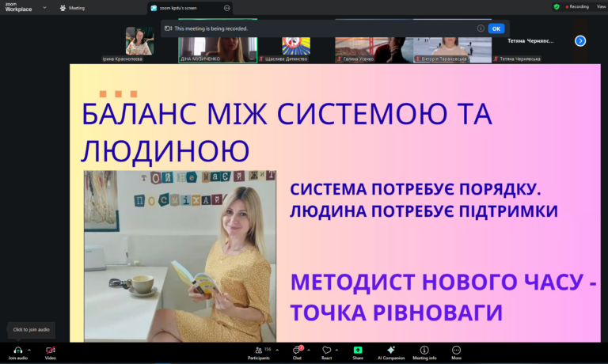Screen dimensions: 608x364
Task: Click the camera icon in the recording notice
Action: point(169,28)
